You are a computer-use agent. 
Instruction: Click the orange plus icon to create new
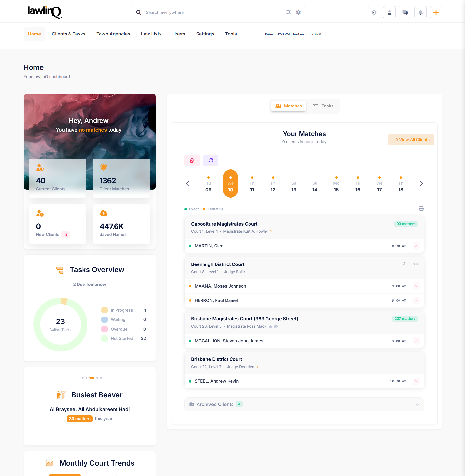(436, 12)
